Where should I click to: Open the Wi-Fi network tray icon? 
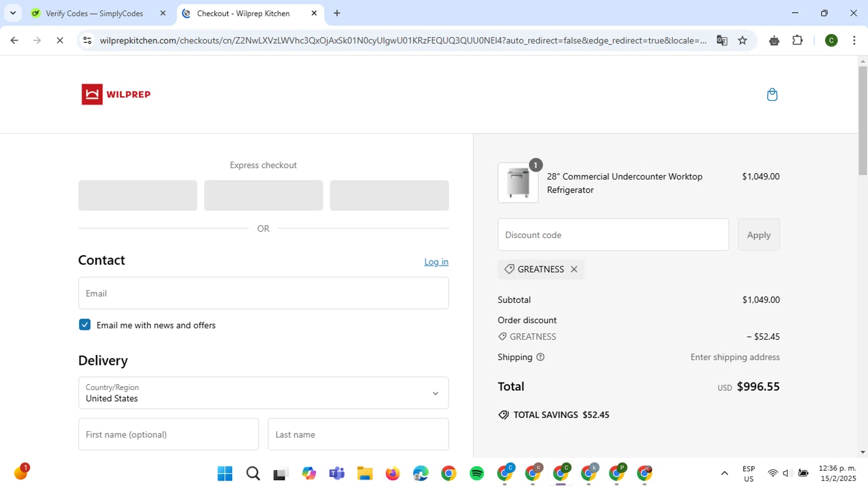click(773, 474)
